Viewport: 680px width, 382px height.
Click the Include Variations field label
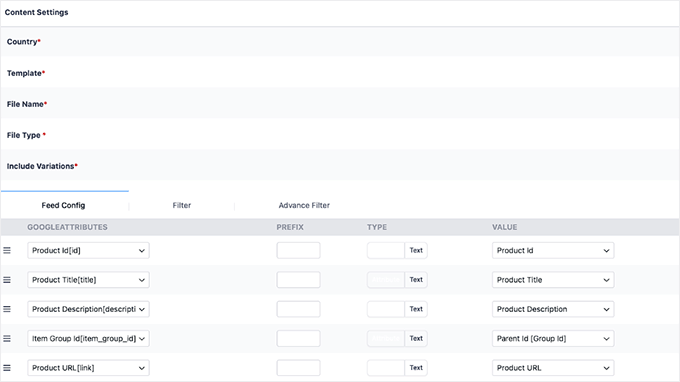coord(42,167)
